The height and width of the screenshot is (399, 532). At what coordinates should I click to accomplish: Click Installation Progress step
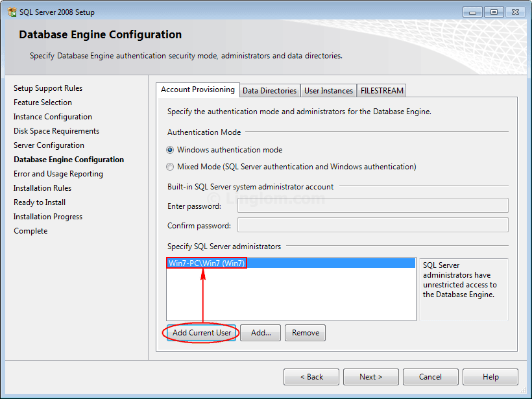(48, 217)
